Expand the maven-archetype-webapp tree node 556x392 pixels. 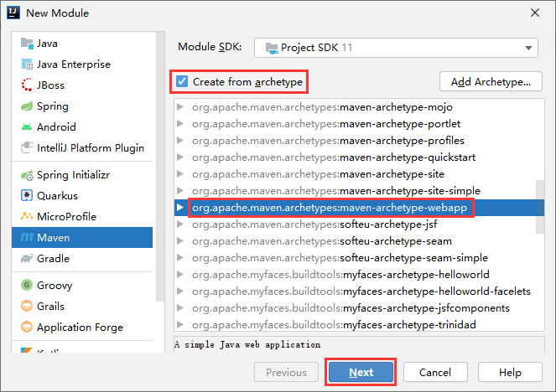[180, 207]
